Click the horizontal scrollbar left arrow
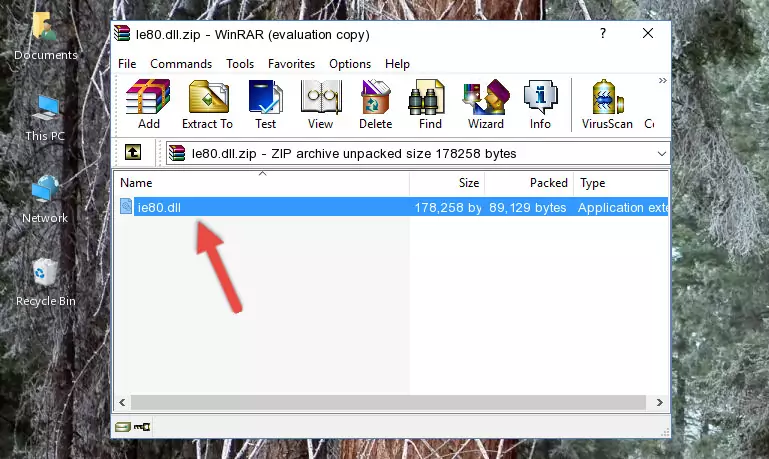 (122, 403)
